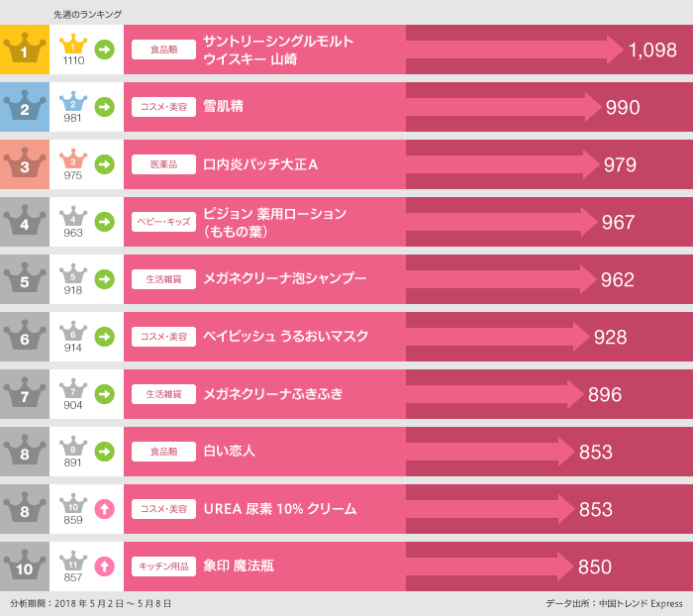The height and width of the screenshot is (616, 693).
Task: Select the 食品類 tag beside Suntory whisky
Action: click(163, 49)
